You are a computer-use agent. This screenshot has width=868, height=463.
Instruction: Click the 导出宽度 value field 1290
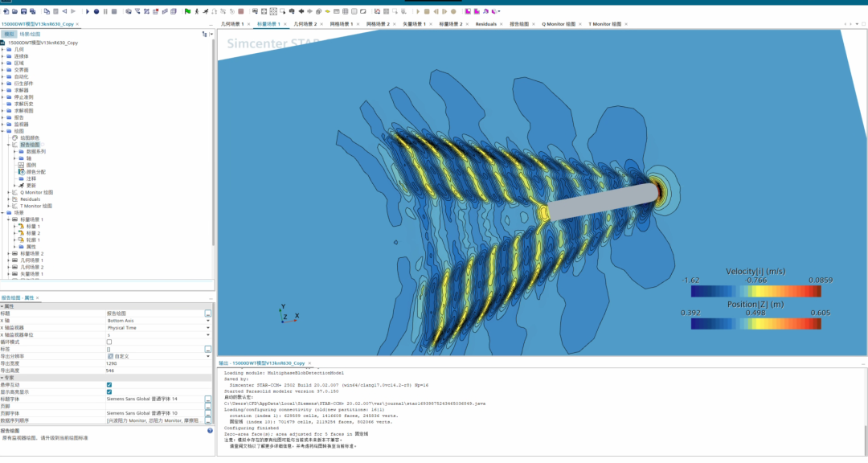(x=158, y=363)
